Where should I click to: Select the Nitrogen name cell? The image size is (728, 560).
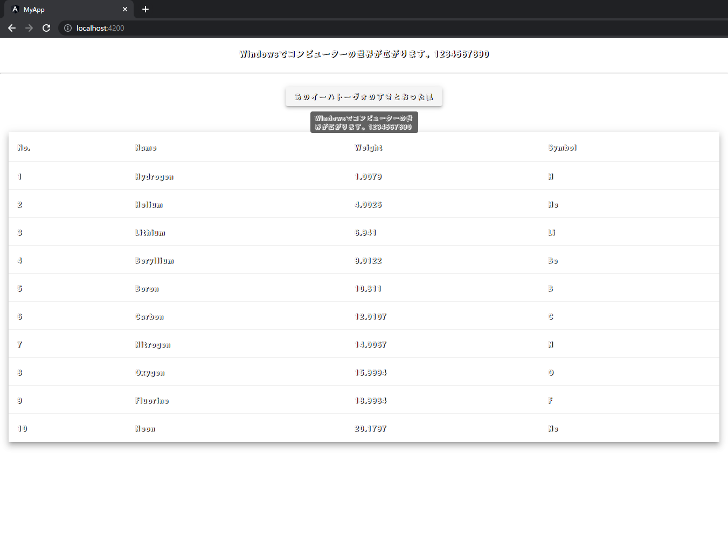(x=153, y=345)
